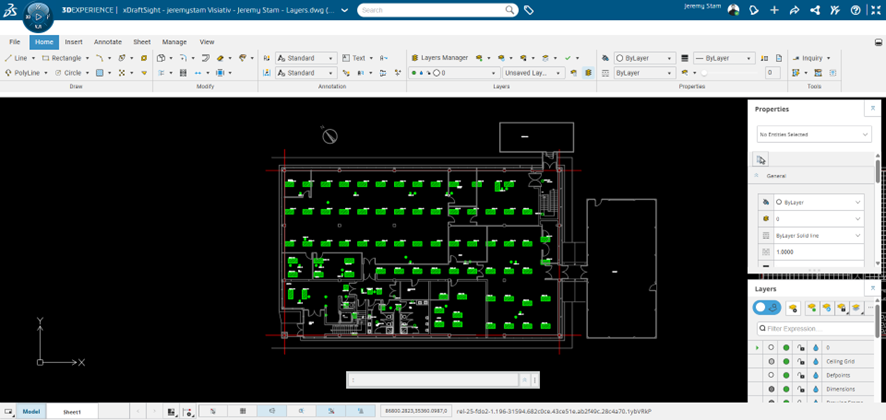Click the checkmark icon in Layers group

[568, 58]
